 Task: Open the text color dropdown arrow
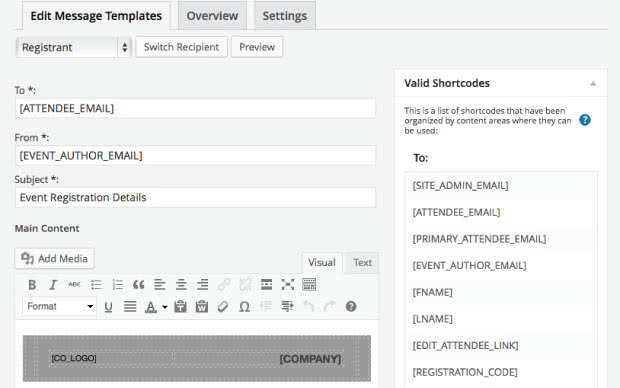(x=164, y=307)
